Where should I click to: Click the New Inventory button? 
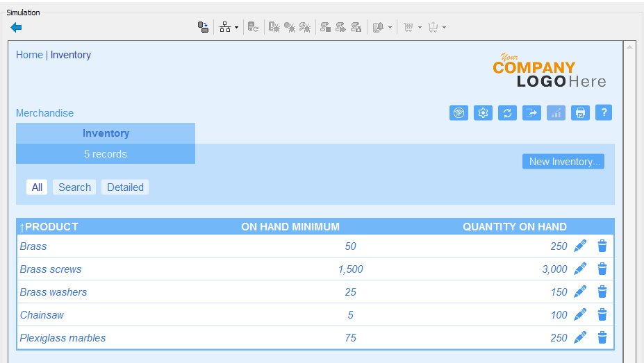point(563,162)
